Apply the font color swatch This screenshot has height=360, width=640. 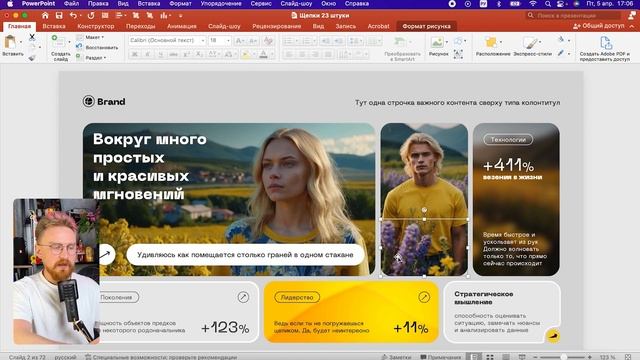(x=263, y=54)
